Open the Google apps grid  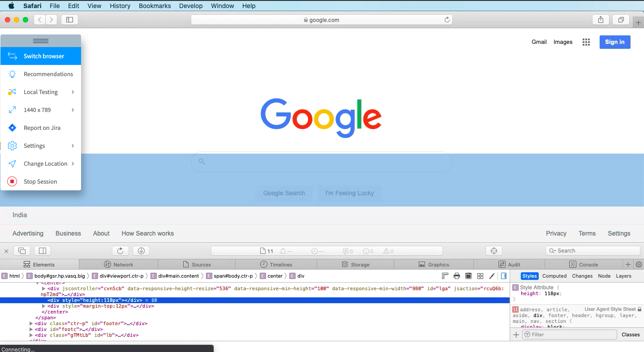click(586, 42)
